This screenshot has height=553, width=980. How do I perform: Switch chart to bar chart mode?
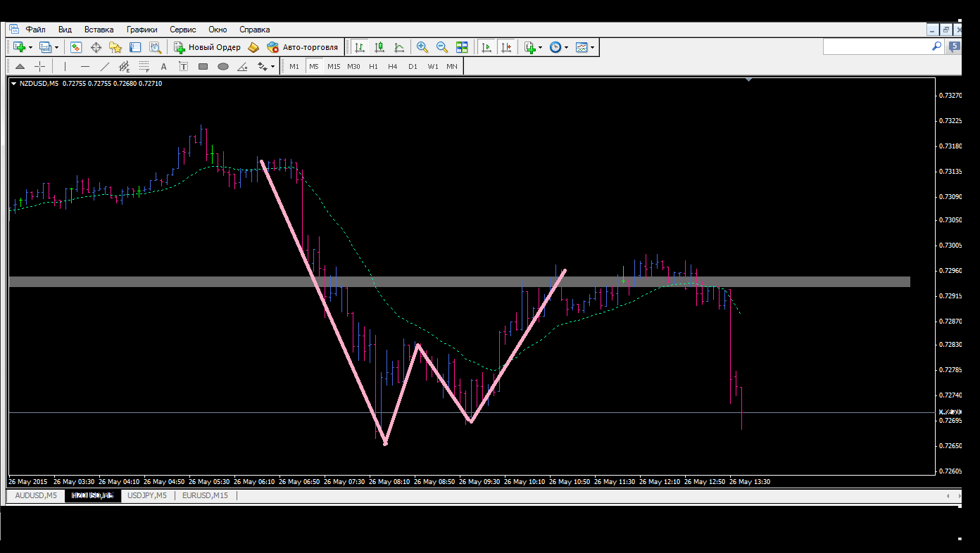(360, 47)
